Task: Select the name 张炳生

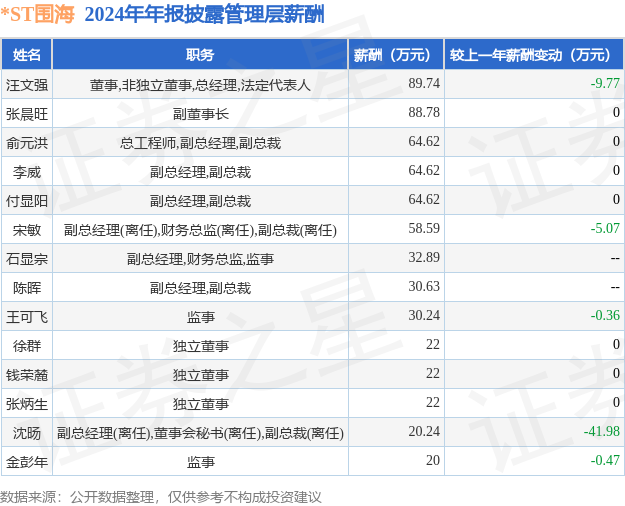Action: [x=27, y=404]
